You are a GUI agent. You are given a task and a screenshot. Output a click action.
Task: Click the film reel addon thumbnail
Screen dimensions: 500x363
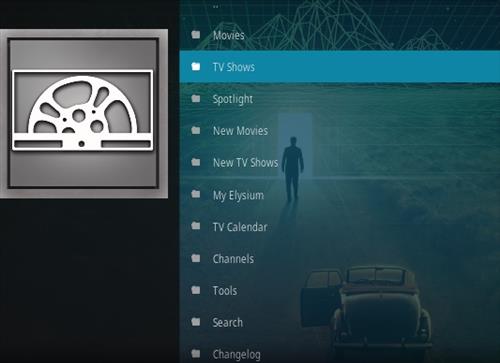pos(83,113)
